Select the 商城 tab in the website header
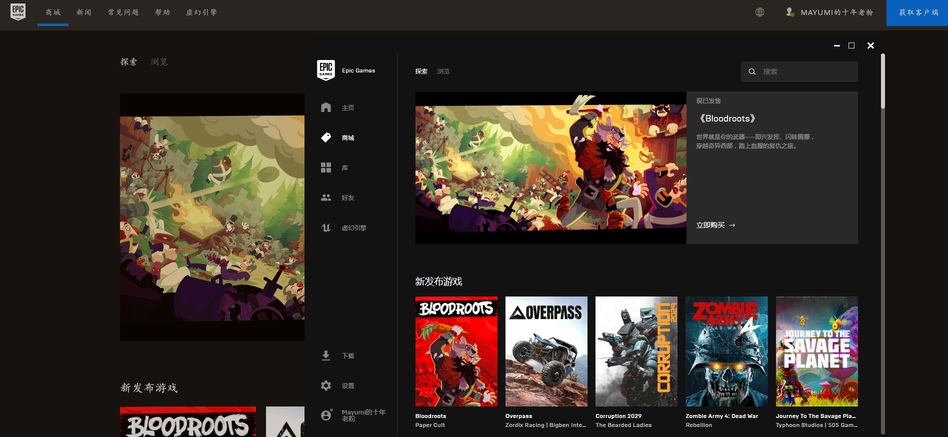The width and height of the screenshot is (948, 437). point(53,12)
